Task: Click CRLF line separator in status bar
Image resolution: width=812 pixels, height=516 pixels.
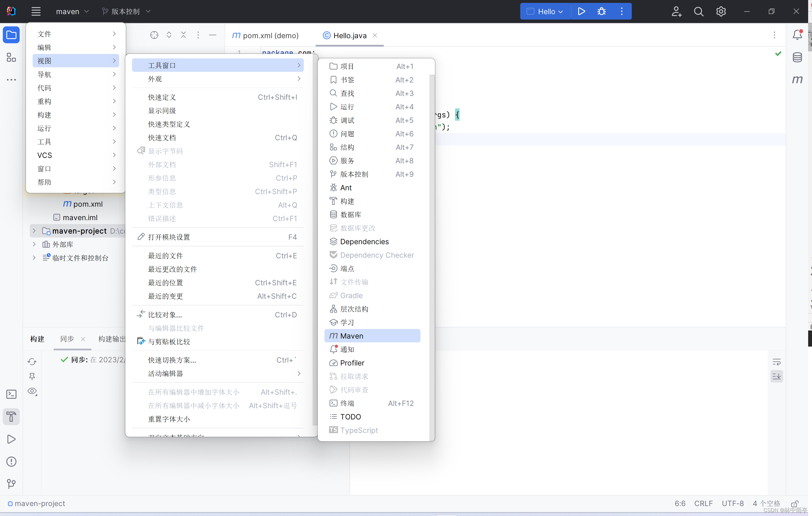Action: pyautogui.click(x=703, y=503)
